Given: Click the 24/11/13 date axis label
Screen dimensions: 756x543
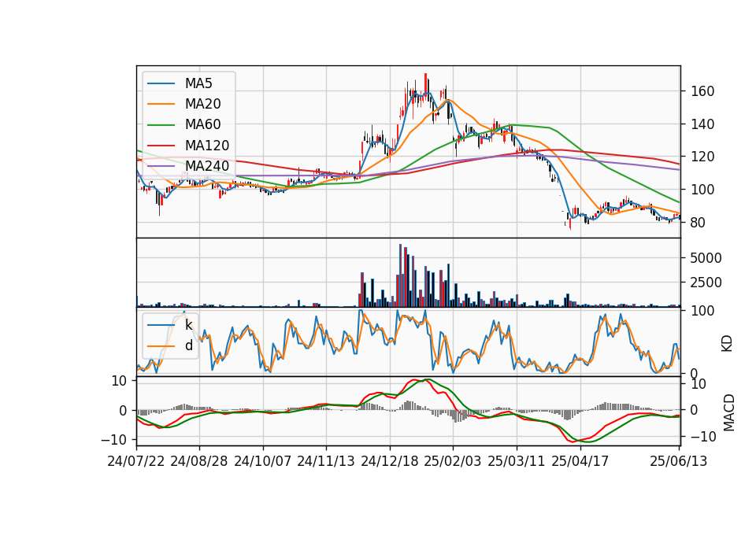Looking at the screenshot, I should coord(326,461).
